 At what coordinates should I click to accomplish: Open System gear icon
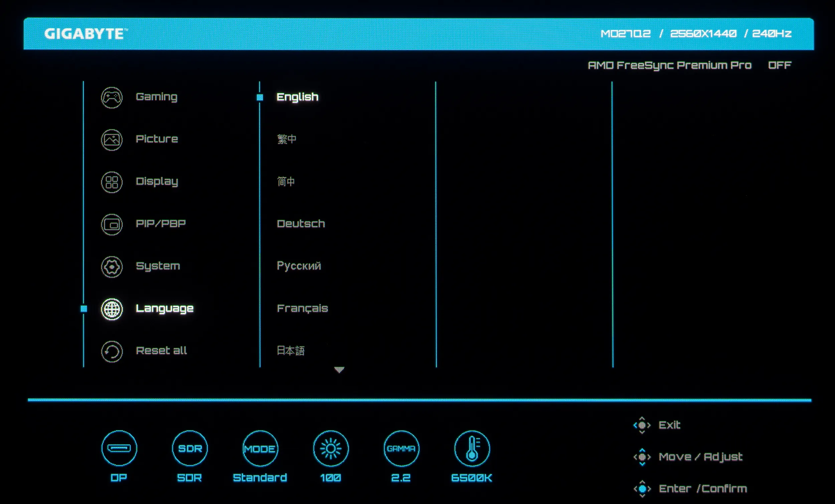click(x=112, y=267)
